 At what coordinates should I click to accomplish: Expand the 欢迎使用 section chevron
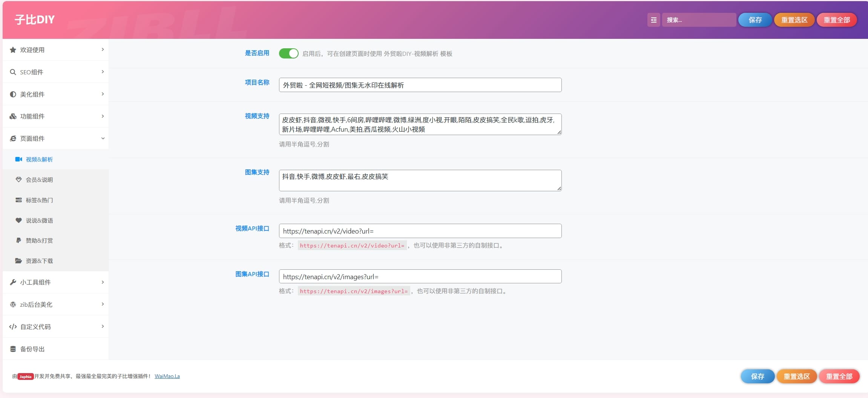click(x=103, y=49)
